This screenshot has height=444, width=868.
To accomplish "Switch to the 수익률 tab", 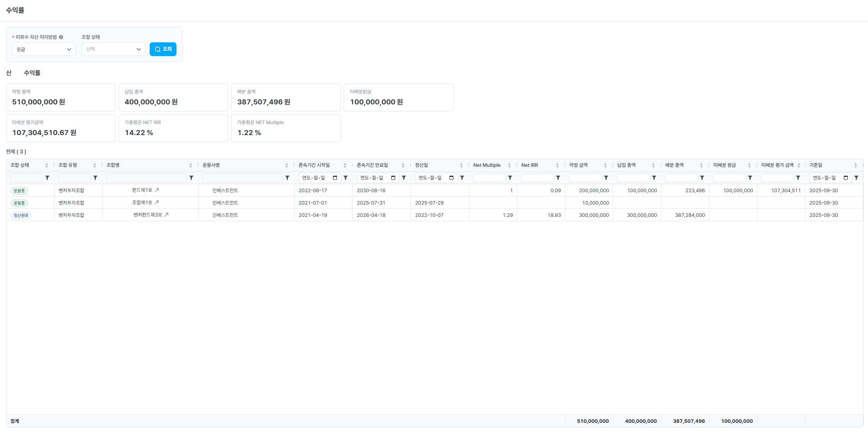I will tap(32, 73).
